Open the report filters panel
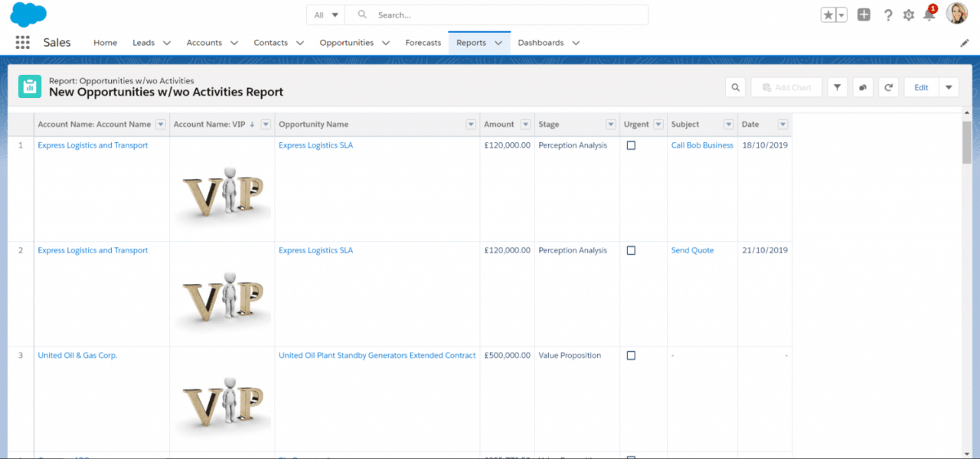This screenshot has width=980, height=459. pyautogui.click(x=837, y=86)
